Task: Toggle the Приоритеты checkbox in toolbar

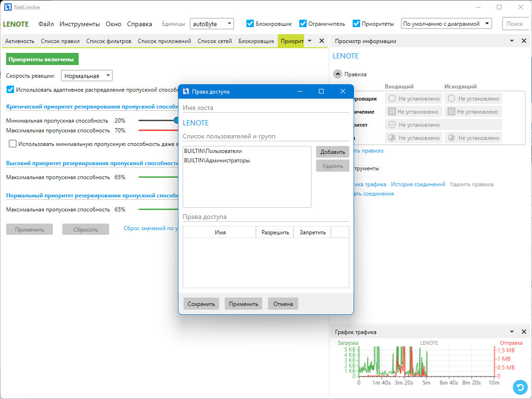Action: tap(356, 23)
